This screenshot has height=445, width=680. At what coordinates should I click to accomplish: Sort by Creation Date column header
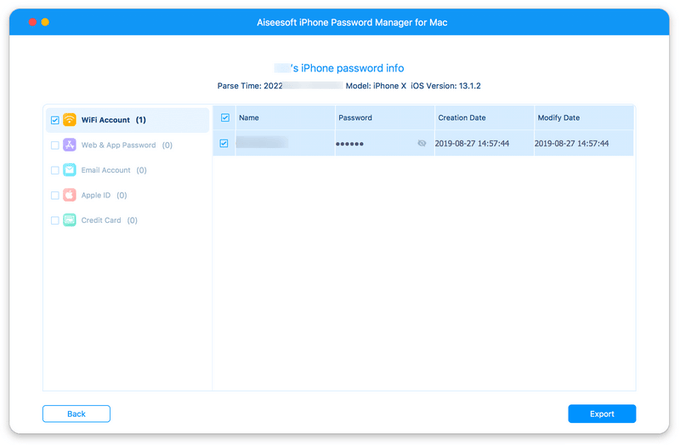(462, 118)
